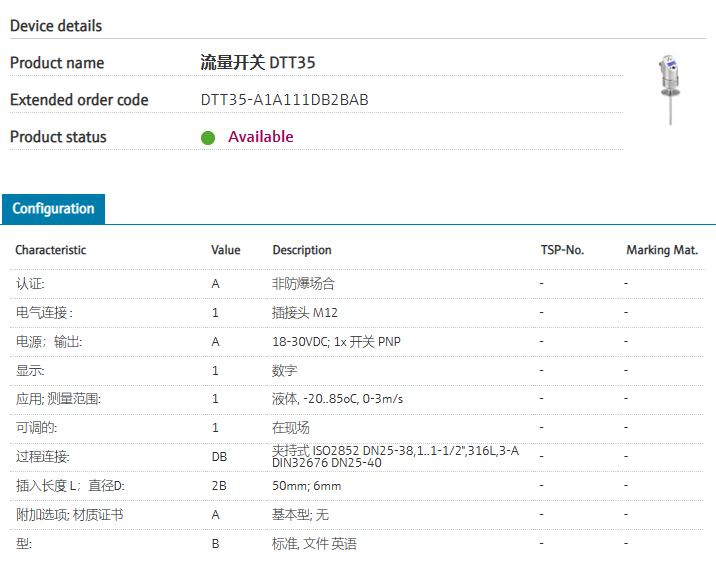Open the Configuration tab
Image resolution: width=716 pixels, height=568 pixels.
point(53,209)
